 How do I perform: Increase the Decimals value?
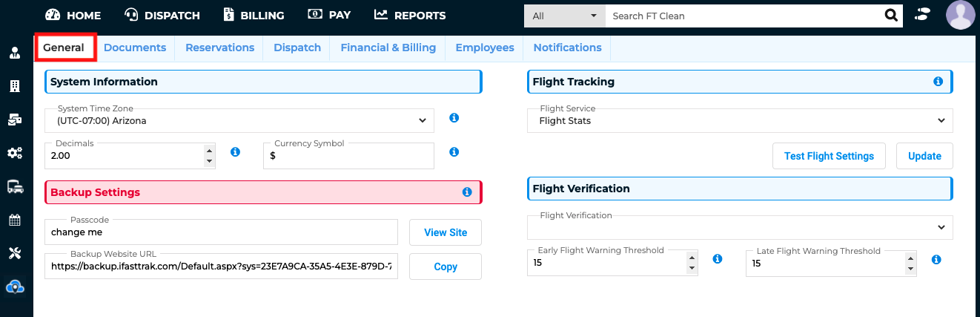209,151
